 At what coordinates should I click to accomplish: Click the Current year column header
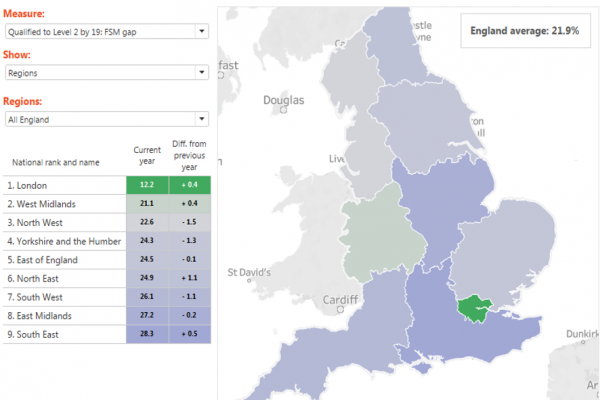[x=146, y=155]
